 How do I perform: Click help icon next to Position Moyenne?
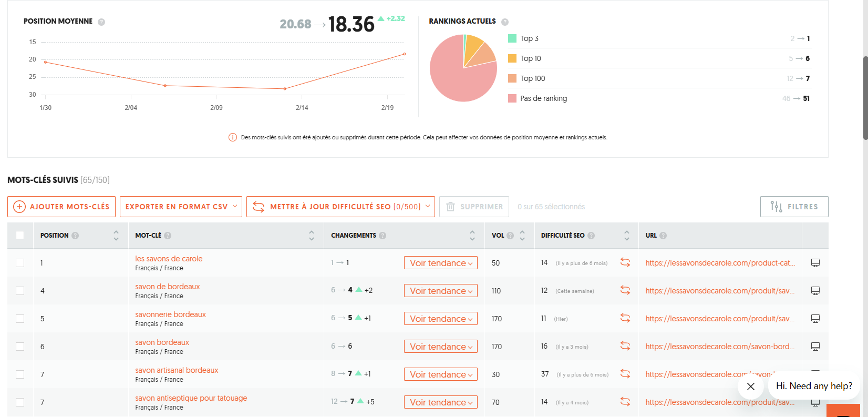(x=101, y=22)
